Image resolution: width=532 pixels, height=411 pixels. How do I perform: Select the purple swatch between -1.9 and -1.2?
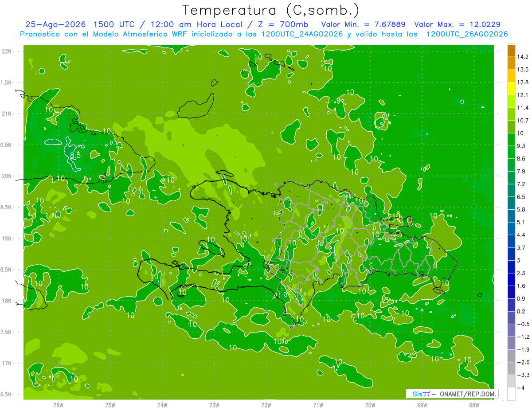coord(511,343)
